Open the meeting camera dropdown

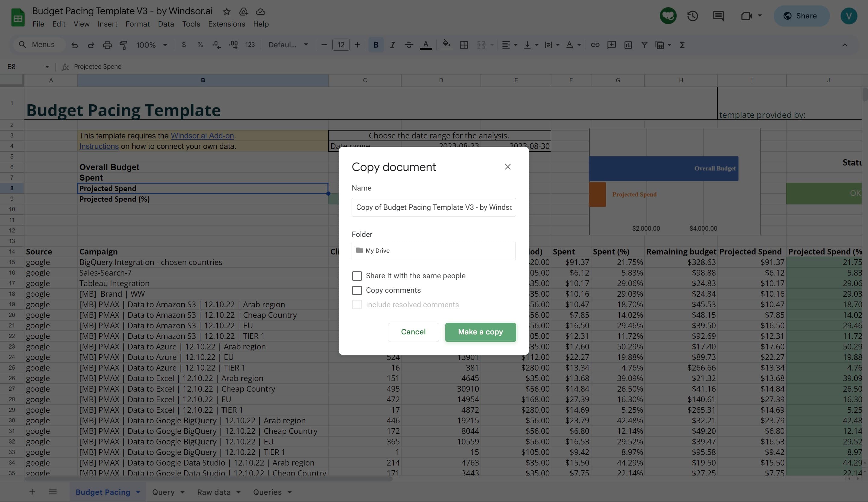point(760,16)
